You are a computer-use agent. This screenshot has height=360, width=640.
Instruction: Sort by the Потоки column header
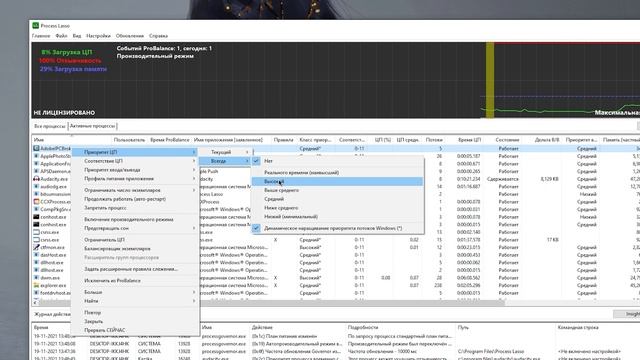[434, 140]
